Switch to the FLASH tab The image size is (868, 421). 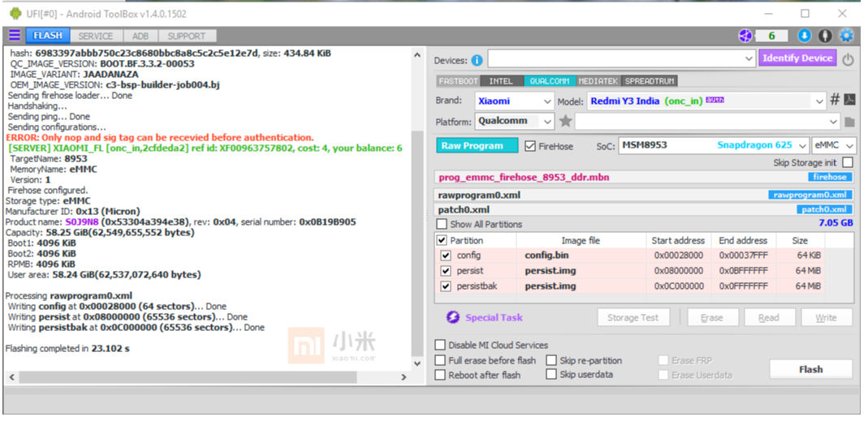coord(48,36)
